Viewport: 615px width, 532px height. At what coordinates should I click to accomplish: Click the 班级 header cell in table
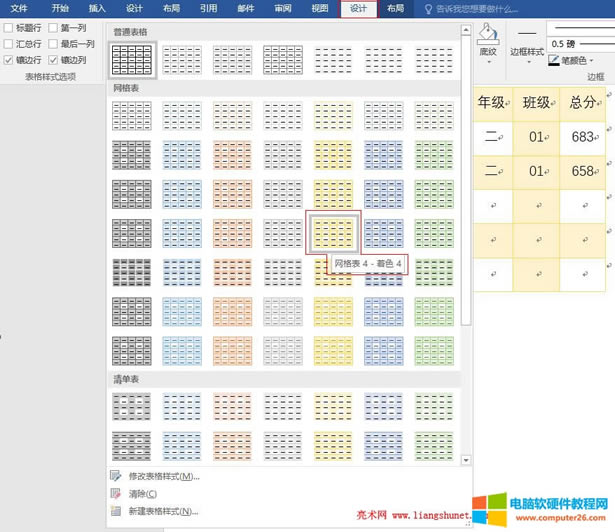536,104
